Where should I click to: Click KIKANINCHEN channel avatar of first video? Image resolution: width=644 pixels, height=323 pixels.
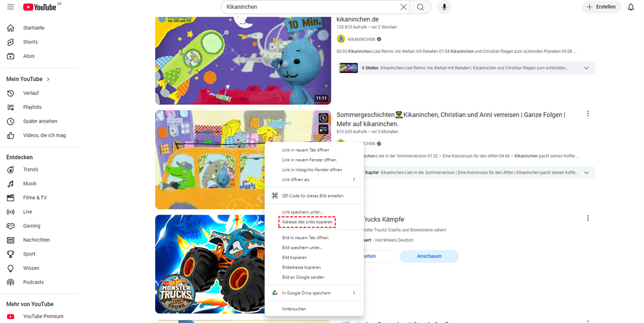click(x=341, y=39)
